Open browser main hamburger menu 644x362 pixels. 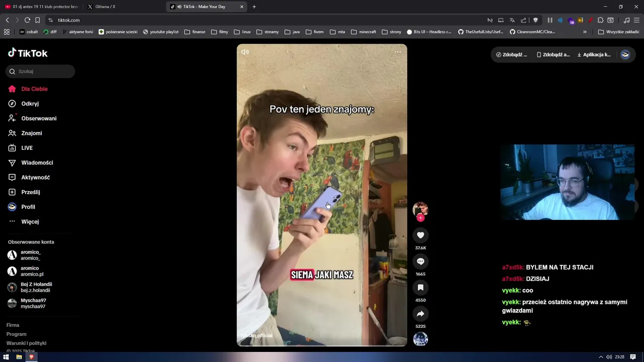click(x=636, y=20)
